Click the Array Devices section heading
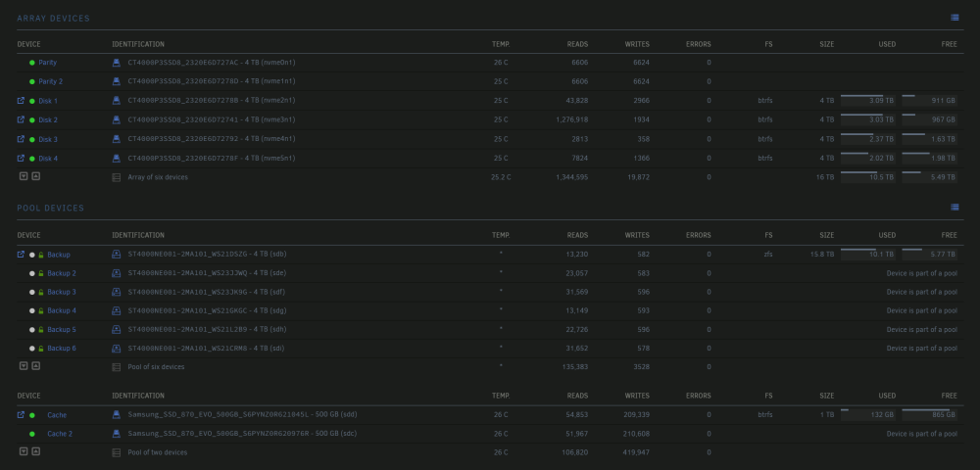The image size is (980, 470). [53, 18]
